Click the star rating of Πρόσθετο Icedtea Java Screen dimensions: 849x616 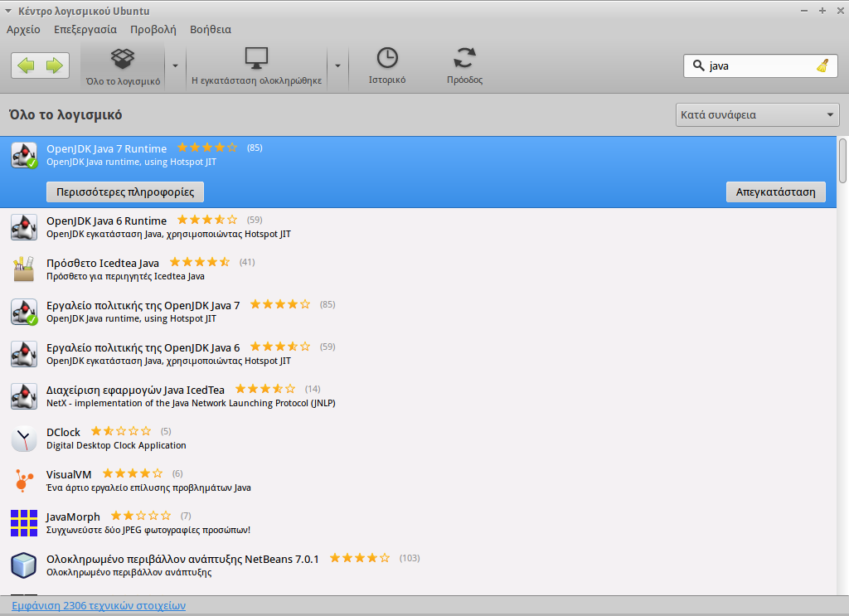pos(200,262)
